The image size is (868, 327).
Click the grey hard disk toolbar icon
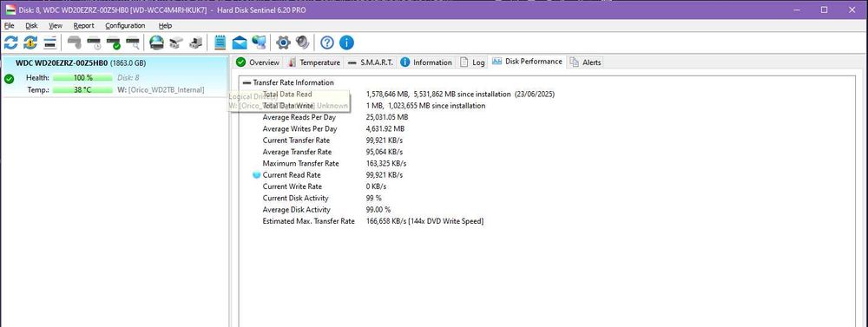click(75, 43)
